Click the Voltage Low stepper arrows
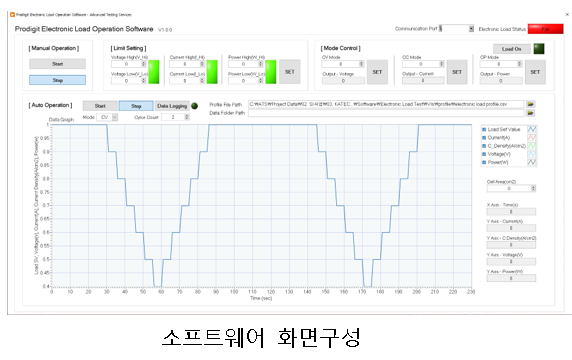 [x=143, y=81]
